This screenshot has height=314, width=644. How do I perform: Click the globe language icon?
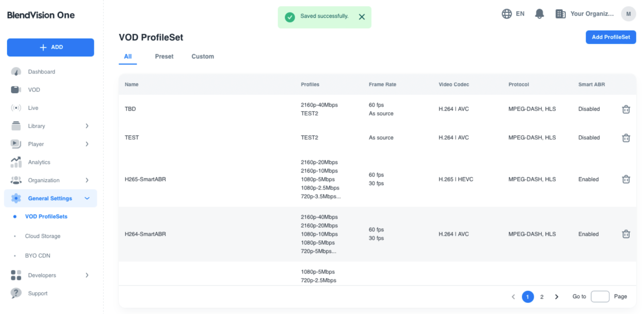[506, 14]
